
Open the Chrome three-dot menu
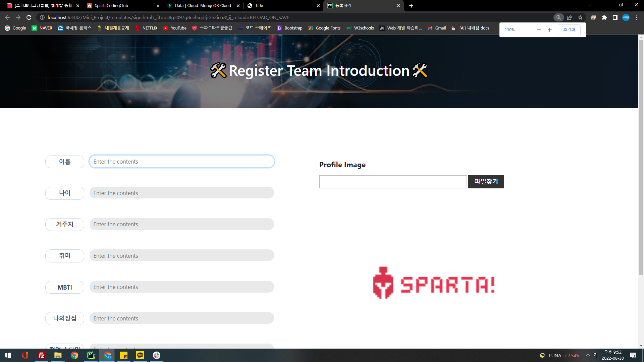pos(637,17)
